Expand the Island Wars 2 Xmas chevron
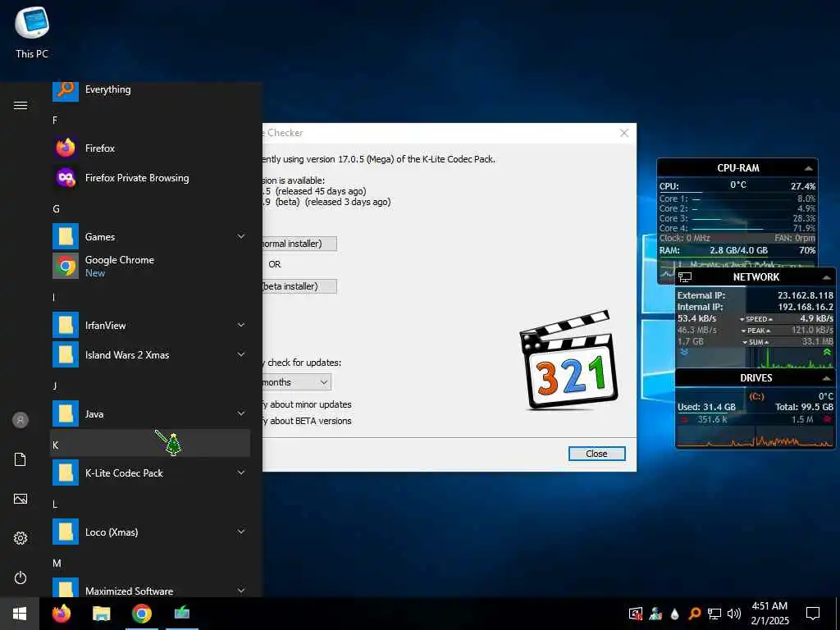 pyautogui.click(x=241, y=354)
